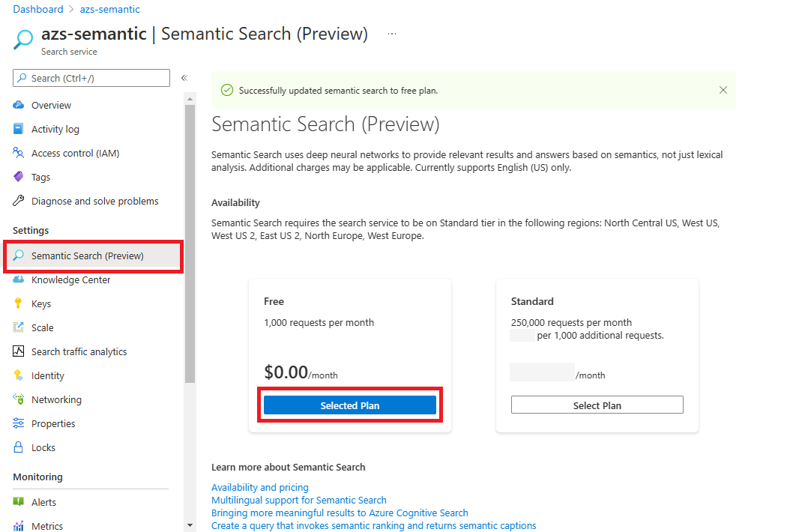Click the Overview cloud icon
The height and width of the screenshot is (532, 802).
tap(19, 106)
